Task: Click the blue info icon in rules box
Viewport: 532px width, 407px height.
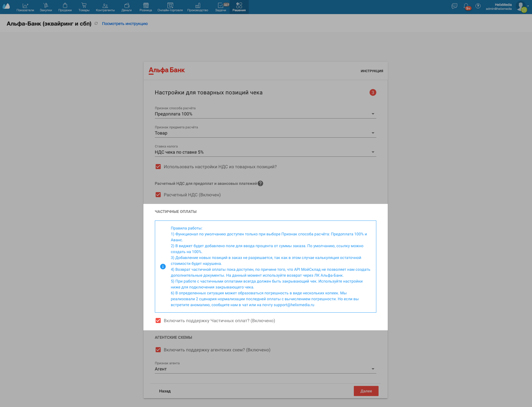Action: [x=163, y=267]
